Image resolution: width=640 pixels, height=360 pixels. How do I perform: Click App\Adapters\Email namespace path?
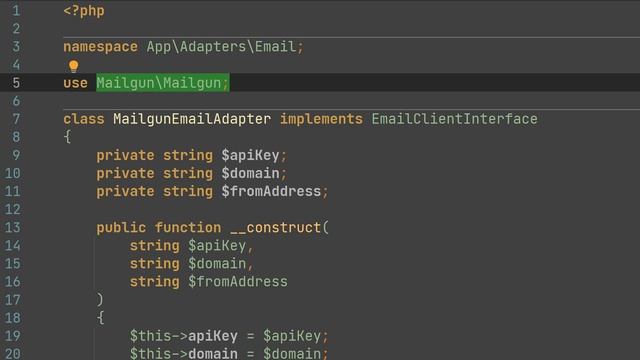coord(221,47)
